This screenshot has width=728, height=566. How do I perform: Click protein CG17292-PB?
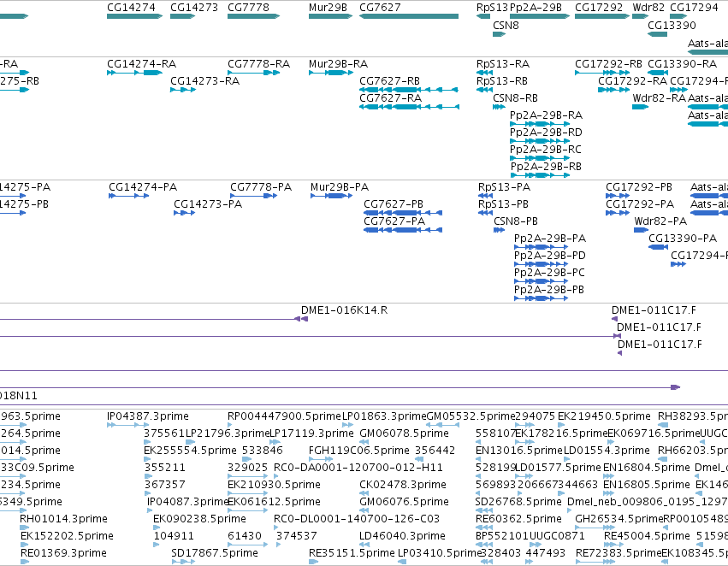pyautogui.click(x=618, y=196)
